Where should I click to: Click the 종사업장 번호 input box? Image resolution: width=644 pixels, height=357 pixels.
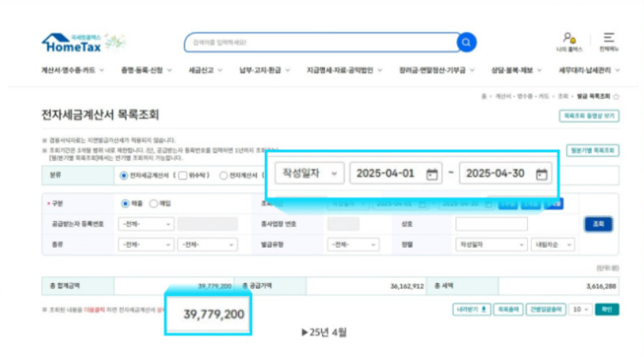(343, 224)
